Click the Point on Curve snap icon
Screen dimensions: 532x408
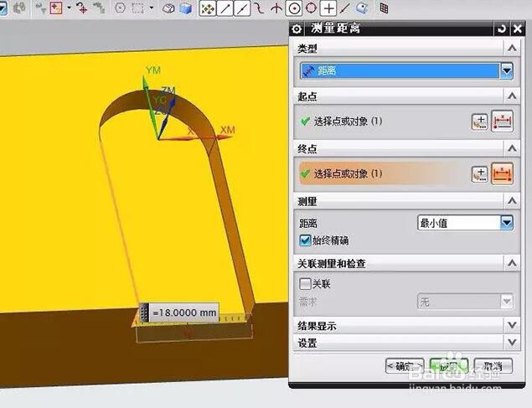(344, 8)
